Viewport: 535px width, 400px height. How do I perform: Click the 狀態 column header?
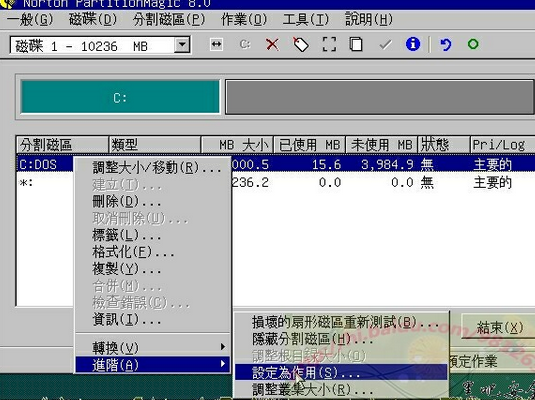click(x=444, y=145)
